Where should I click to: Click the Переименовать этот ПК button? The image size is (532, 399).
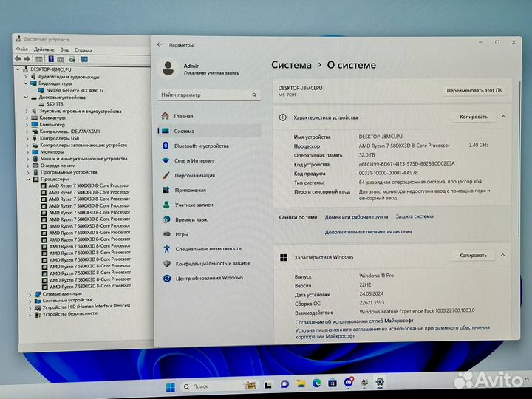pos(474,91)
